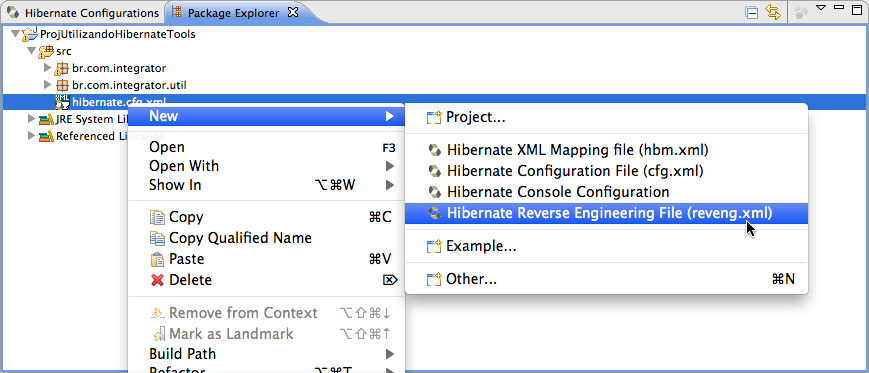Screen dimensions: 869x373
Task: Choose Project... in New submenu
Action: tap(606, 117)
